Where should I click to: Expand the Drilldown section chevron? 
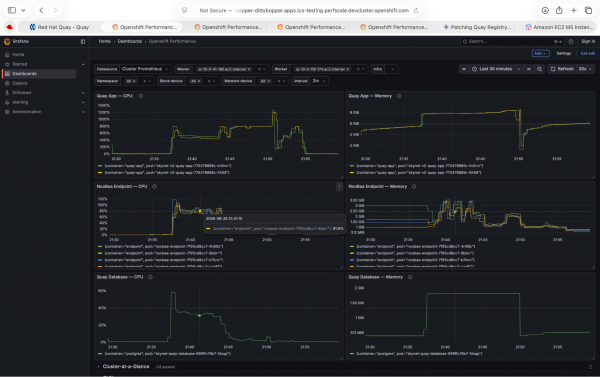[x=83, y=93]
